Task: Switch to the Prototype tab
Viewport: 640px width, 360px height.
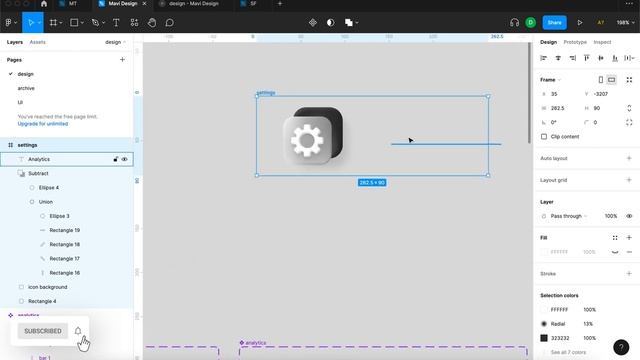Action: [x=575, y=42]
